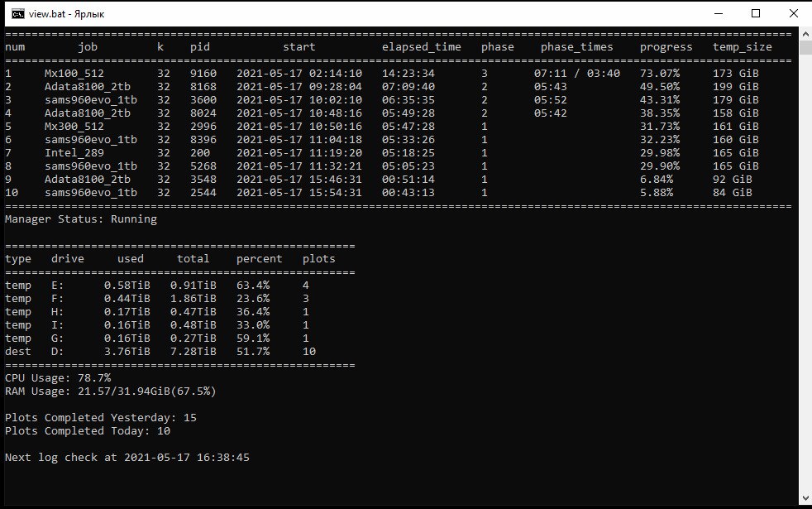Click start time '2021-05-17 02:14:10'
This screenshot has width=812, height=509.
299,74
